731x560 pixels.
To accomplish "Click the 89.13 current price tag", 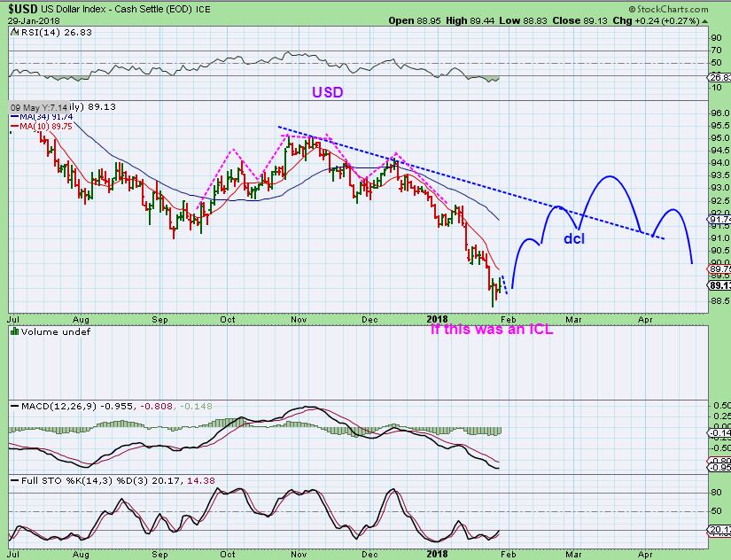I will pyautogui.click(x=719, y=285).
